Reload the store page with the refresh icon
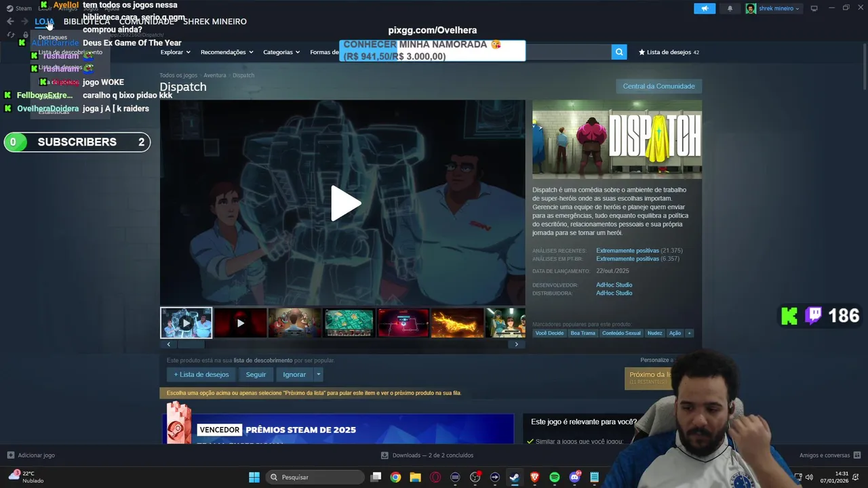 click(10, 35)
